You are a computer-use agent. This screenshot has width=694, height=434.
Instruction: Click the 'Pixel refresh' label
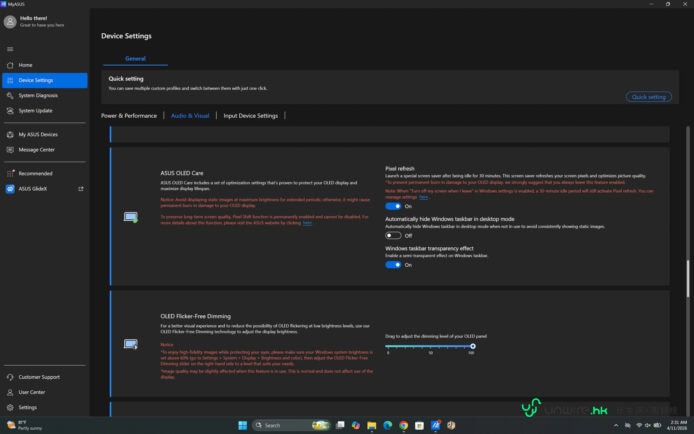pyautogui.click(x=400, y=169)
